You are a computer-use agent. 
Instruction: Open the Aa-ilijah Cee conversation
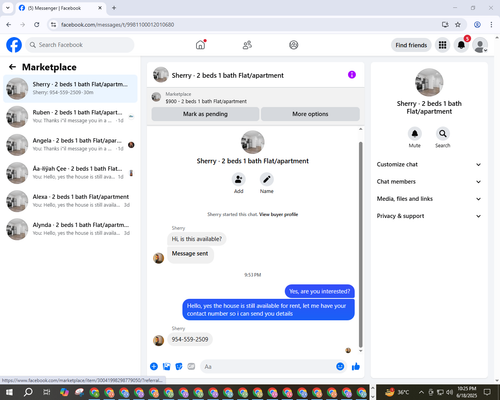[70, 173]
